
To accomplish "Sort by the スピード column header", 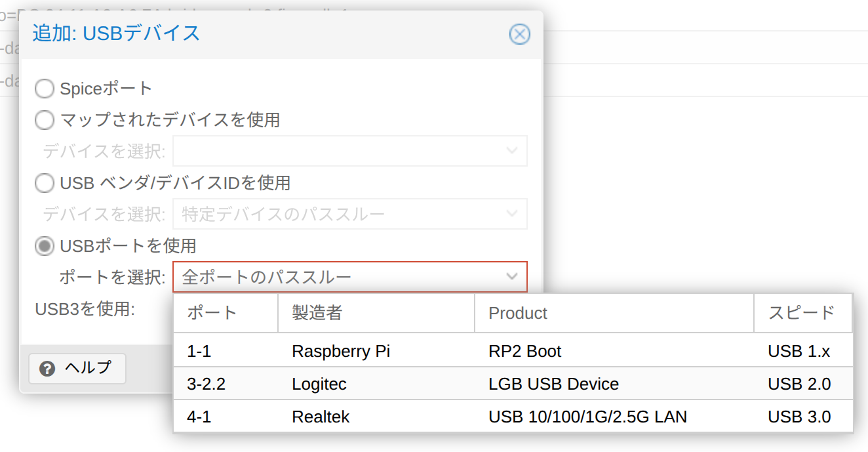I will [802, 313].
